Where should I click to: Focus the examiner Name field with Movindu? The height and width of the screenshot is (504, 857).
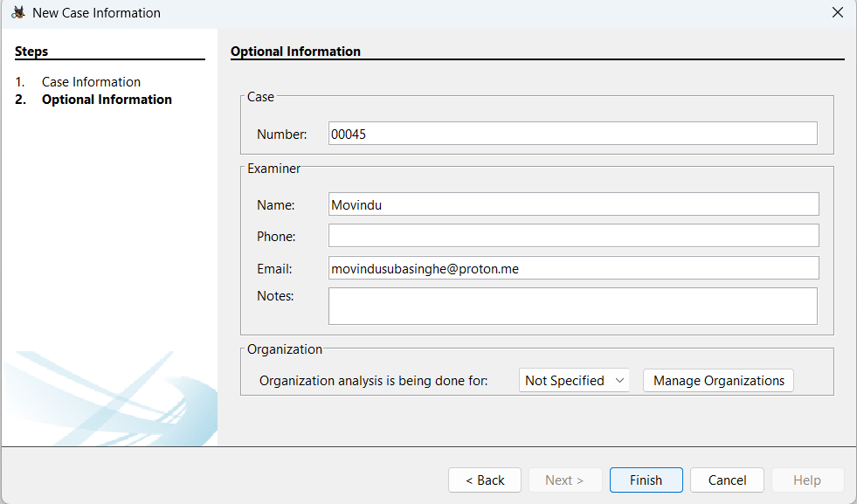point(573,204)
